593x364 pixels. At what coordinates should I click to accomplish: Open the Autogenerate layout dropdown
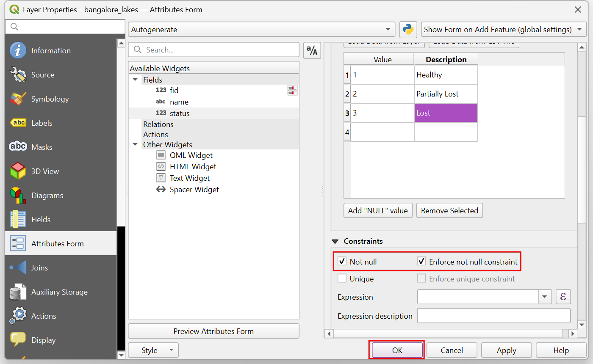click(x=262, y=30)
